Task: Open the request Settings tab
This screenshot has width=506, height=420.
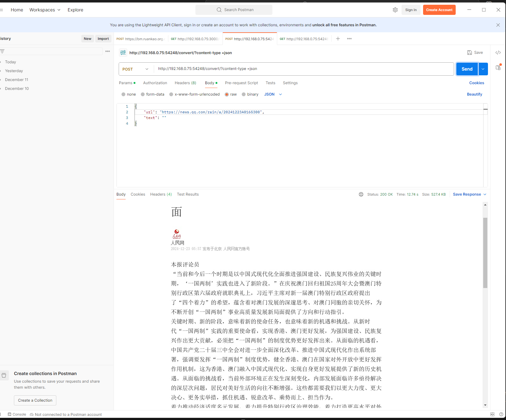Action: pyautogui.click(x=290, y=83)
